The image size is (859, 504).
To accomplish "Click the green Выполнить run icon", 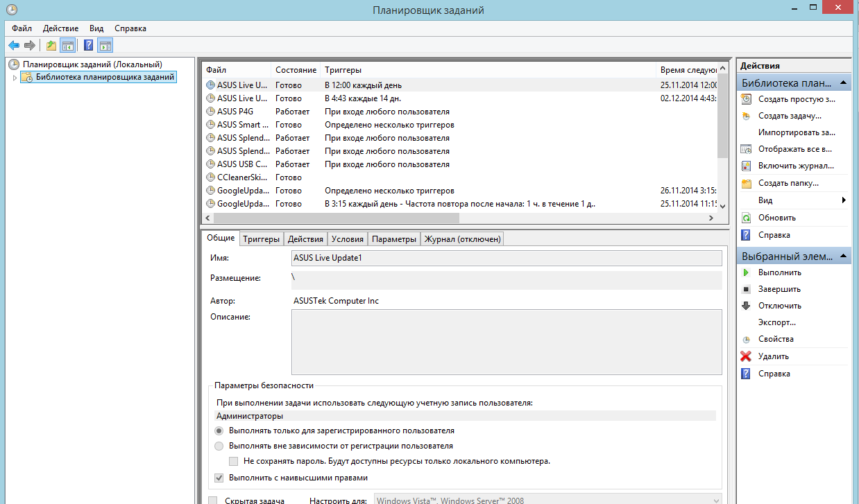I will click(x=746, y=272).
